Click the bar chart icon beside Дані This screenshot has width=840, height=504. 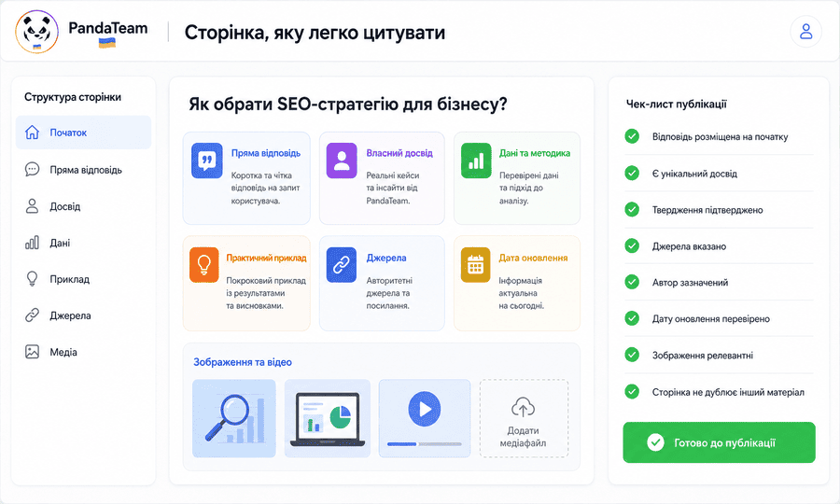pyautogui.click(x=32, y=243)
